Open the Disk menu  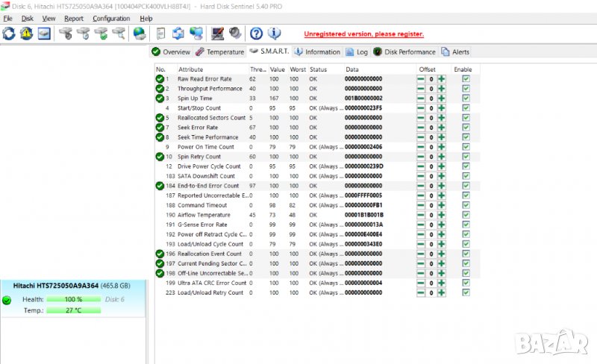[28, 18]
